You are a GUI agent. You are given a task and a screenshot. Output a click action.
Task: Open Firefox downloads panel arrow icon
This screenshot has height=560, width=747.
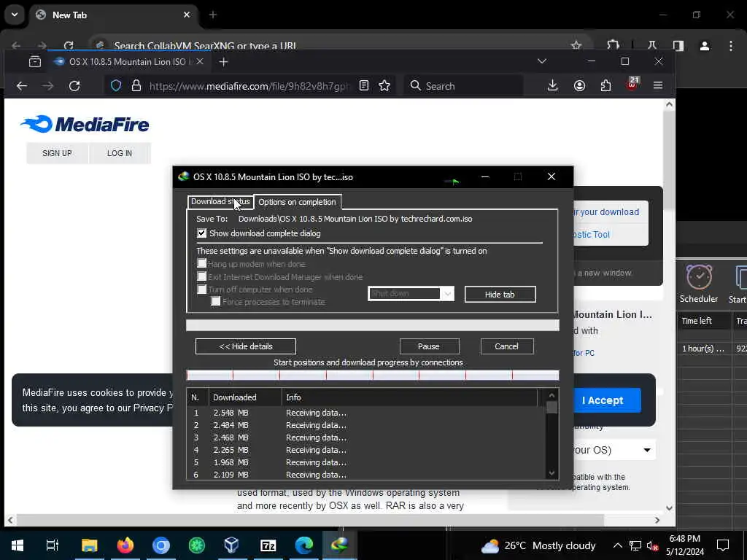click(x=553, y=86)
